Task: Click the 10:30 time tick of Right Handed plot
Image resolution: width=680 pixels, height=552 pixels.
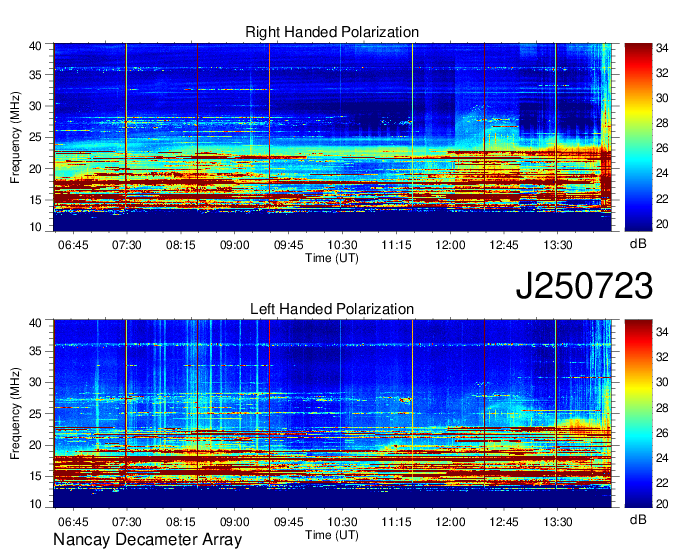Action: coord(342,245)
